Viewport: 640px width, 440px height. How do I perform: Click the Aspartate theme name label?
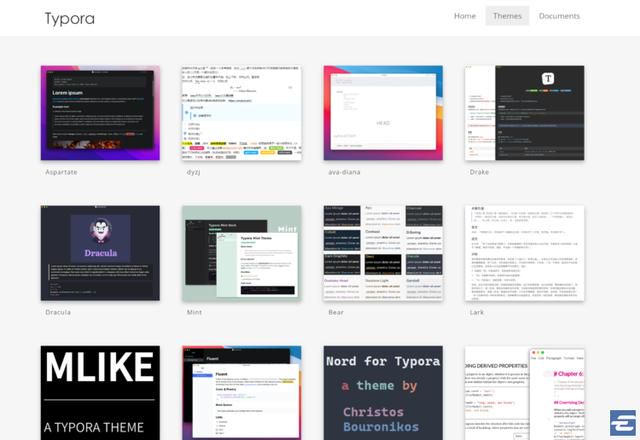tap(61, 172)
